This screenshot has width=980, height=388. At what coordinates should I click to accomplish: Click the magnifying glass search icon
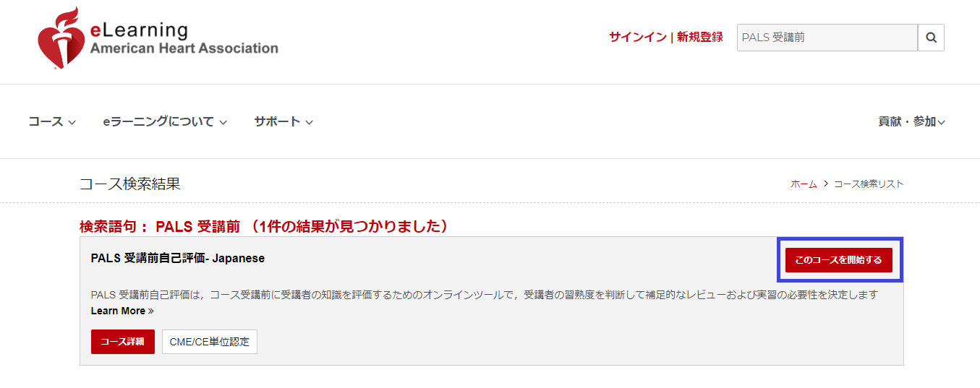[931, 38]
